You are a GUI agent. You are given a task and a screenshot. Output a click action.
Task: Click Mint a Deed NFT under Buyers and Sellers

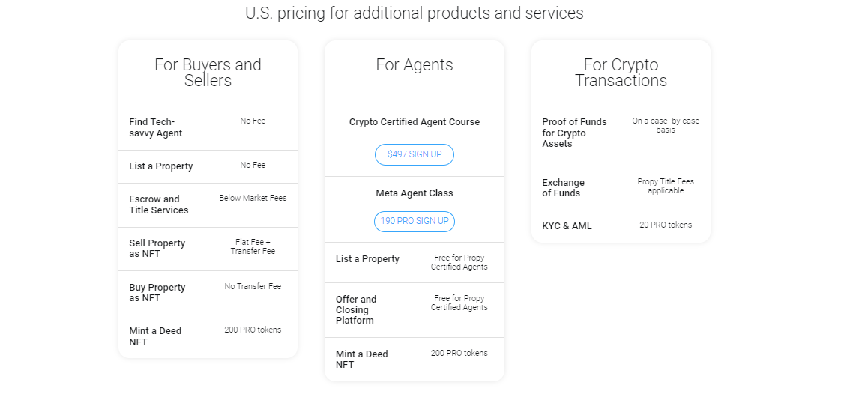click(155, 336)
